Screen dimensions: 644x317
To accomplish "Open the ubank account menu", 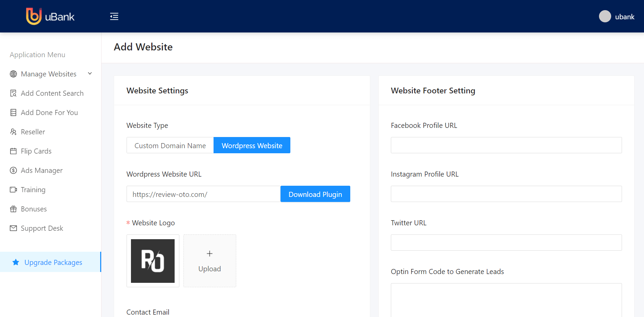I will tap(624, 17).
